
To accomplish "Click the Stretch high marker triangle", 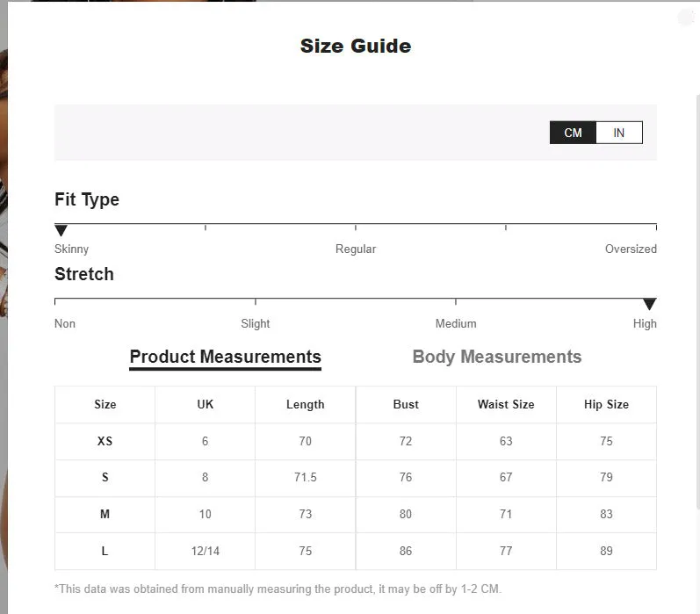I will [x=650, y=304].
